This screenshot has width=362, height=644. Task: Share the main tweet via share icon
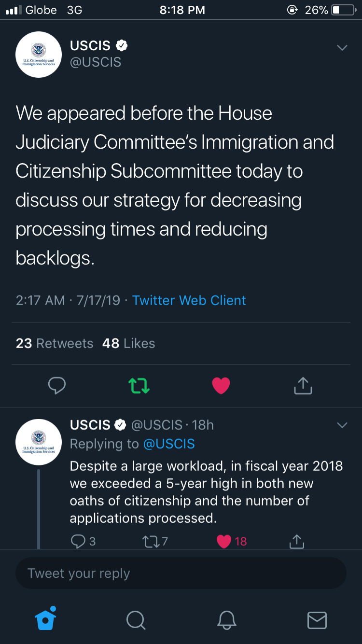303,385
